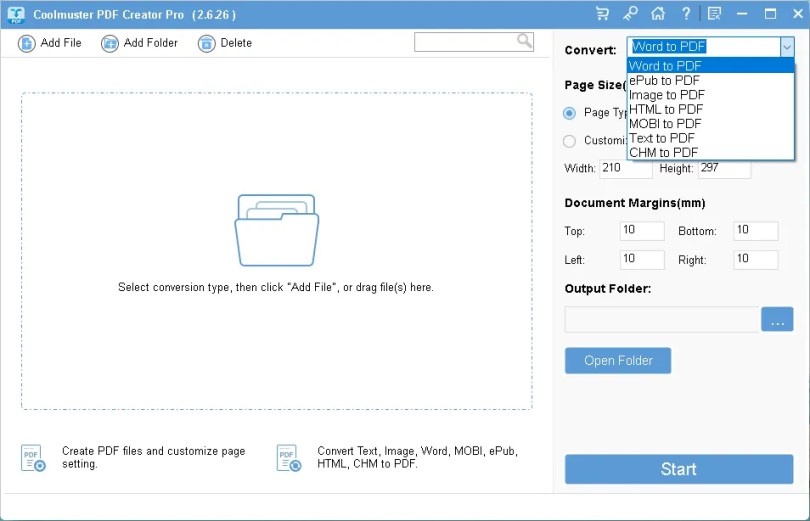
Task: Click the Right margin field
Action: [756, 260]
